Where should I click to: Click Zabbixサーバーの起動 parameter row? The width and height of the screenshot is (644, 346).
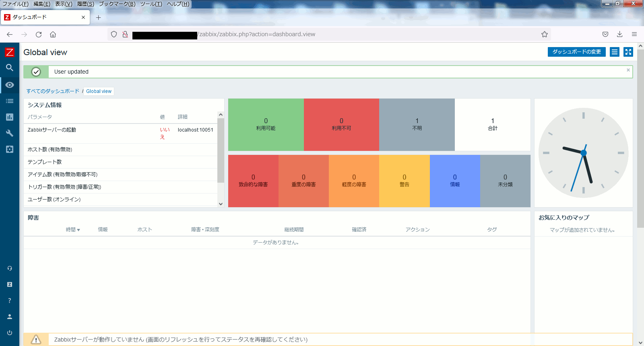[x=120, y=134]
